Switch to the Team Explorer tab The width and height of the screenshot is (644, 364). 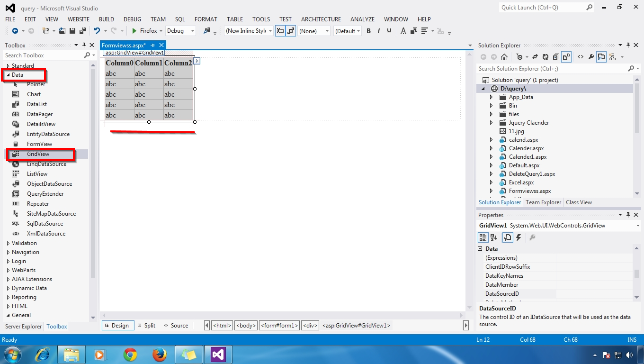point(543,202)
